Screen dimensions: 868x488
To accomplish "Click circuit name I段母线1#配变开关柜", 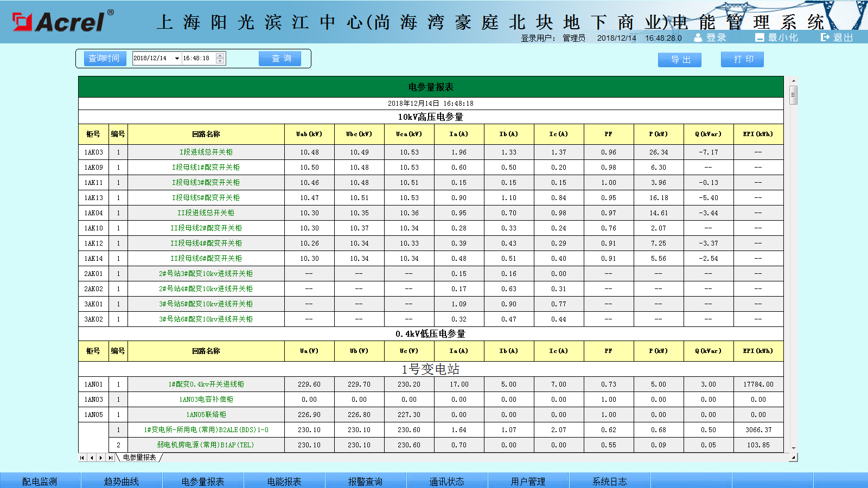I will (x=206, y=168).
